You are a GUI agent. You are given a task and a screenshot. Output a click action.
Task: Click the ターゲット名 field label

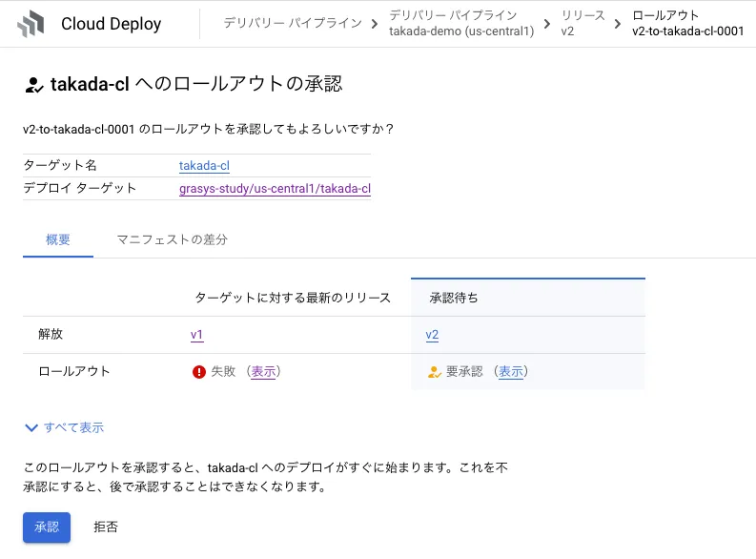click(60, 165)
